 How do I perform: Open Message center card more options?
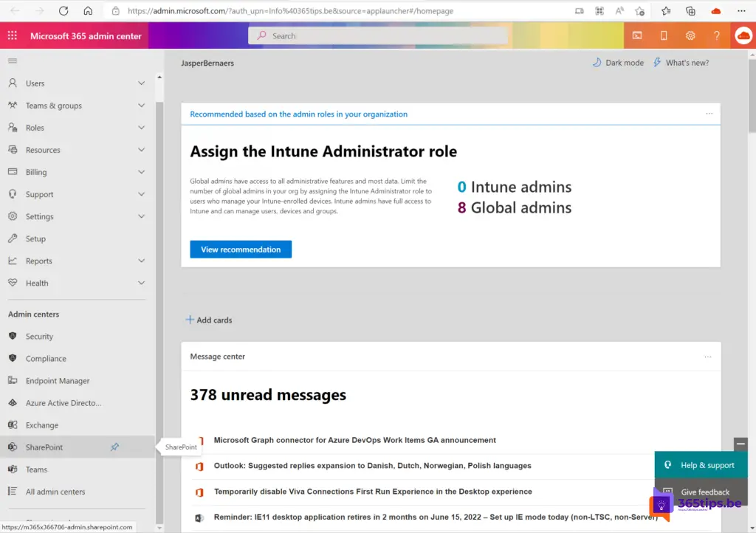click(708, 357)
